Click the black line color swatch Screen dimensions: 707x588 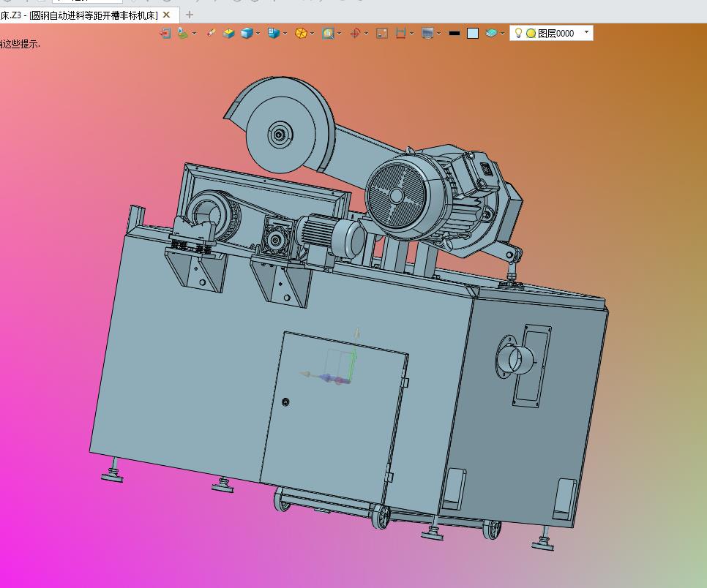pyautogui.click(x=454, y=33)
